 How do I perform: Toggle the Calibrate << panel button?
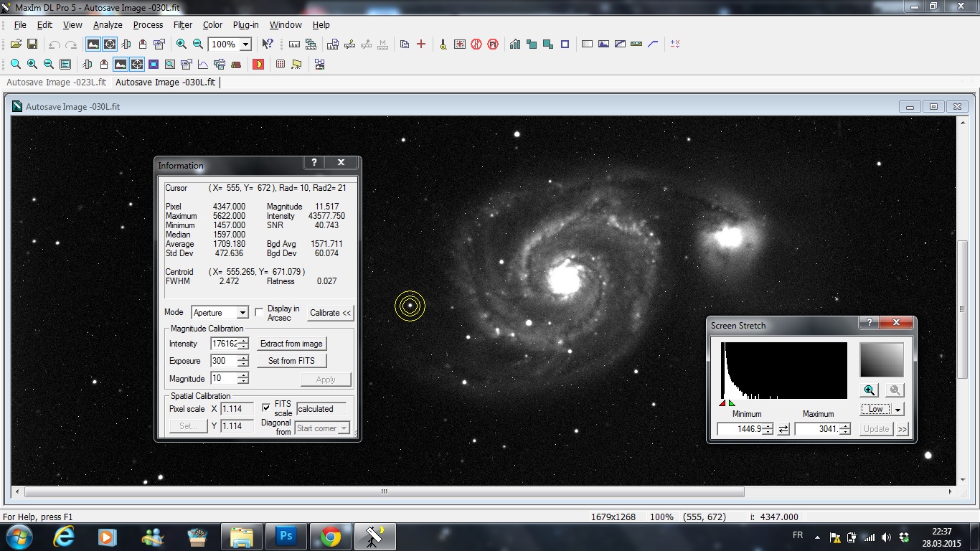(331, 313)
